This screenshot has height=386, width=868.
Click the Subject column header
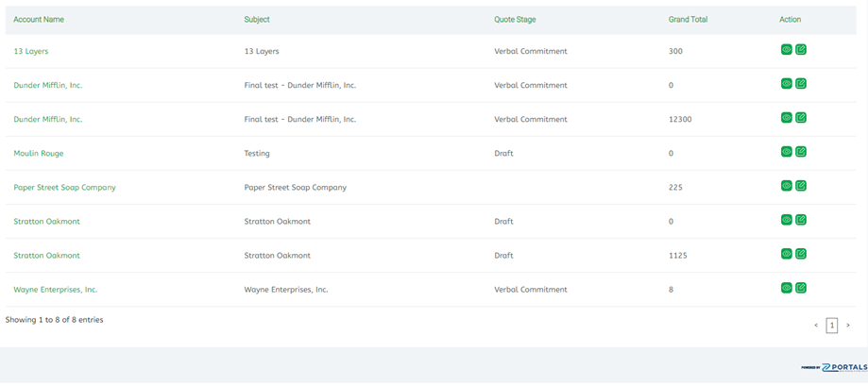[x=257, y=19]
